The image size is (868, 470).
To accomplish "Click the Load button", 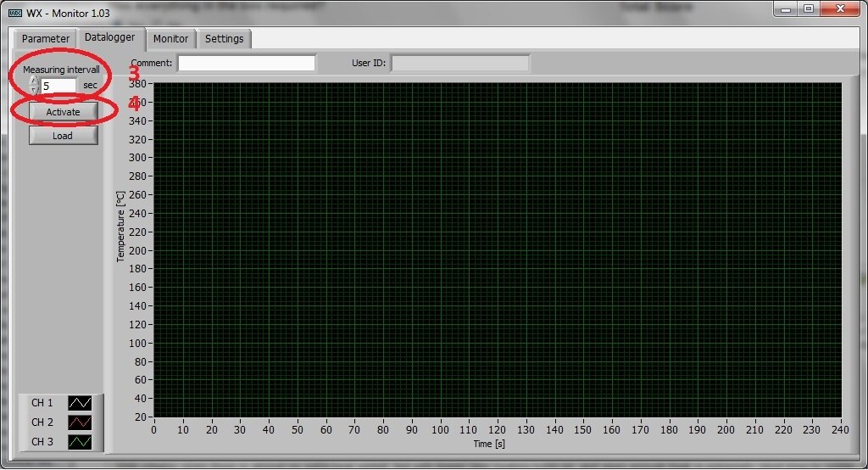I will pos(63,136).
